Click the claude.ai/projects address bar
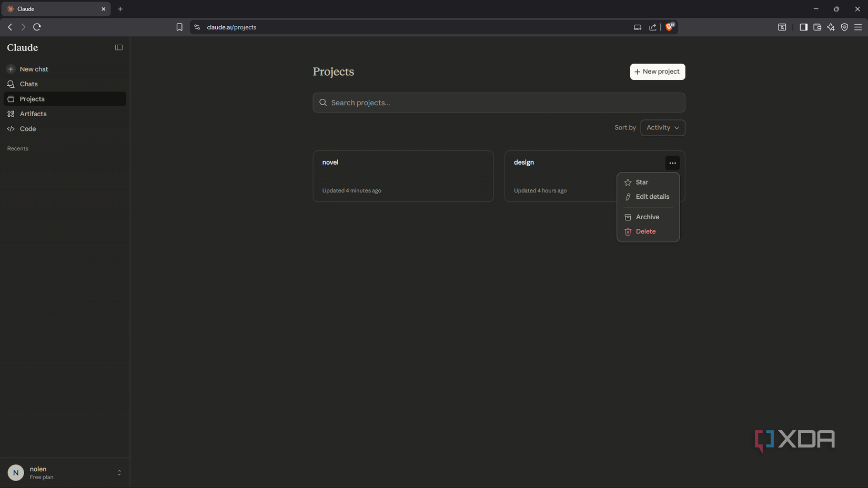 click(x=231, y=27)
